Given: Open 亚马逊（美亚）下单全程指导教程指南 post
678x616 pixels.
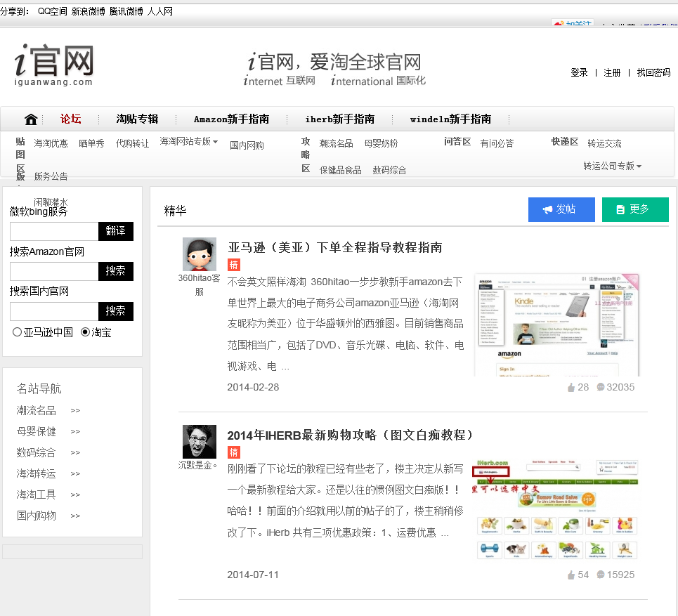Looking at the screenshot, I should pyautogui.click(x=335, y=247).
